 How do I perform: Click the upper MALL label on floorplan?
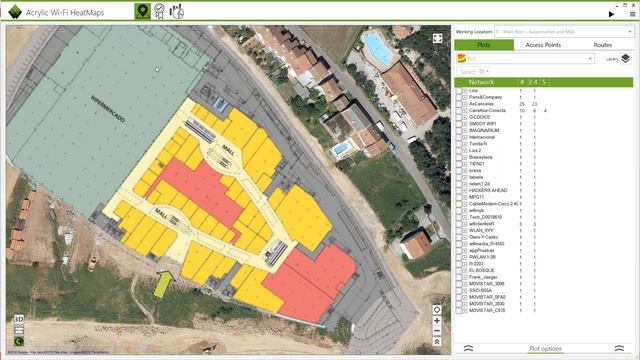point(228,150)
